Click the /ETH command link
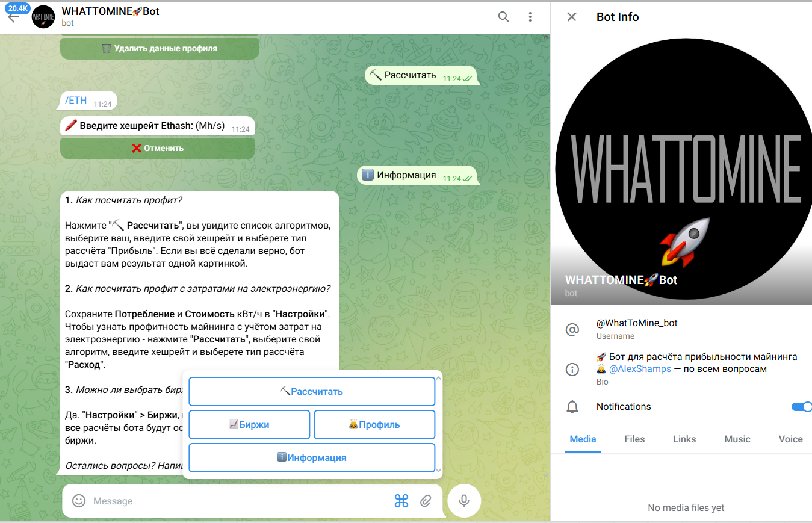 pos(76,101)
